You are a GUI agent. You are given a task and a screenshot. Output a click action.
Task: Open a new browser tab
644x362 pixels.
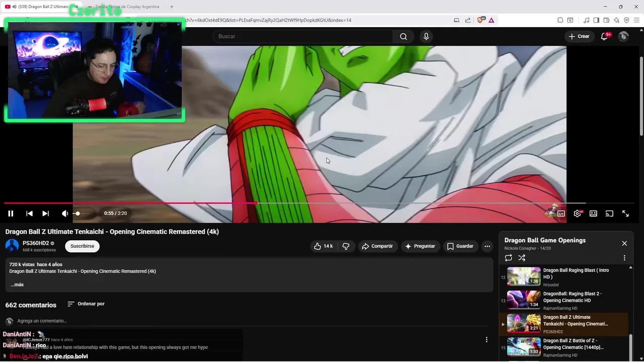pyautogui.click(x=172, y=7)
